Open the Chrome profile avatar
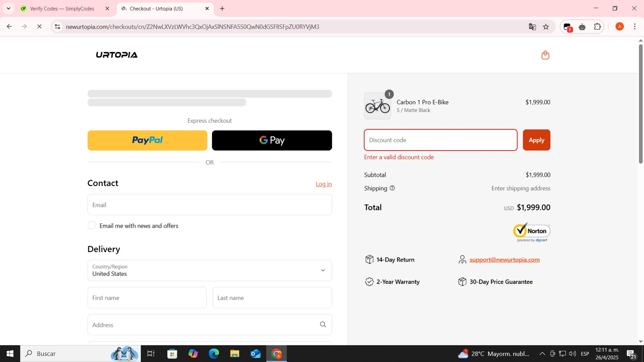This screenshot has width=644, height=362. (620, 27)
